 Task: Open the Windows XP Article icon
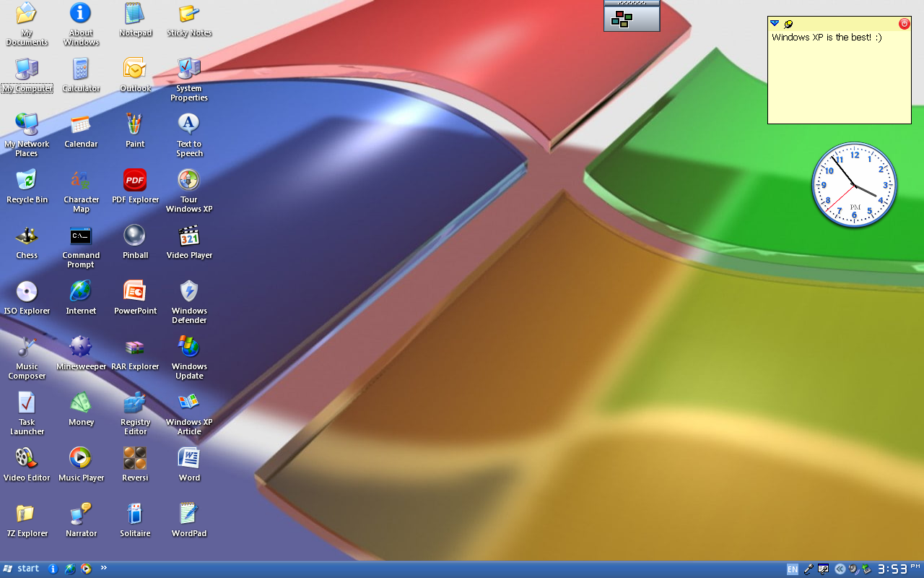click(189, 413)
